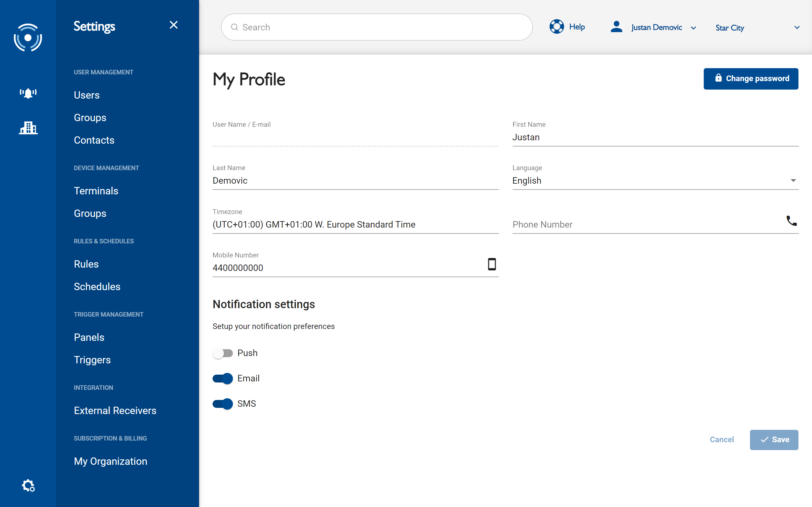The height and width of the screenshot is (507, 812).
Task: Click the settings gear icon at bottom
Action: pyautogui.click(x=28, y=485)
